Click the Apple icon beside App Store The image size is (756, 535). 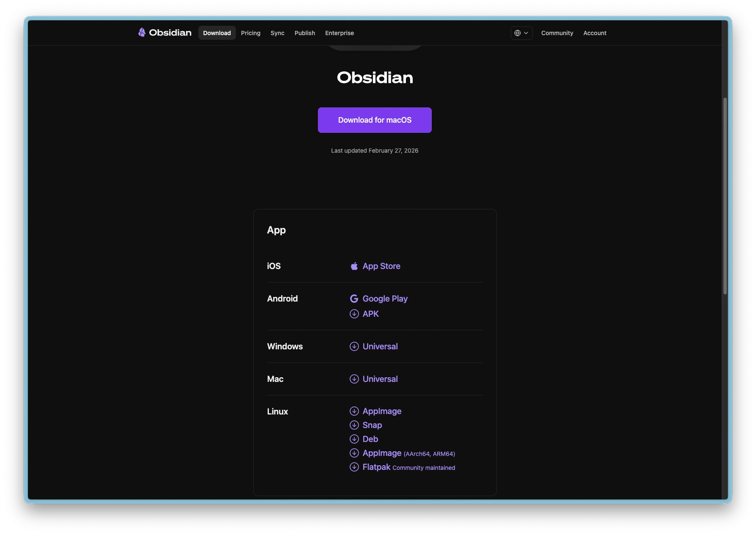[x=354, y=266]
